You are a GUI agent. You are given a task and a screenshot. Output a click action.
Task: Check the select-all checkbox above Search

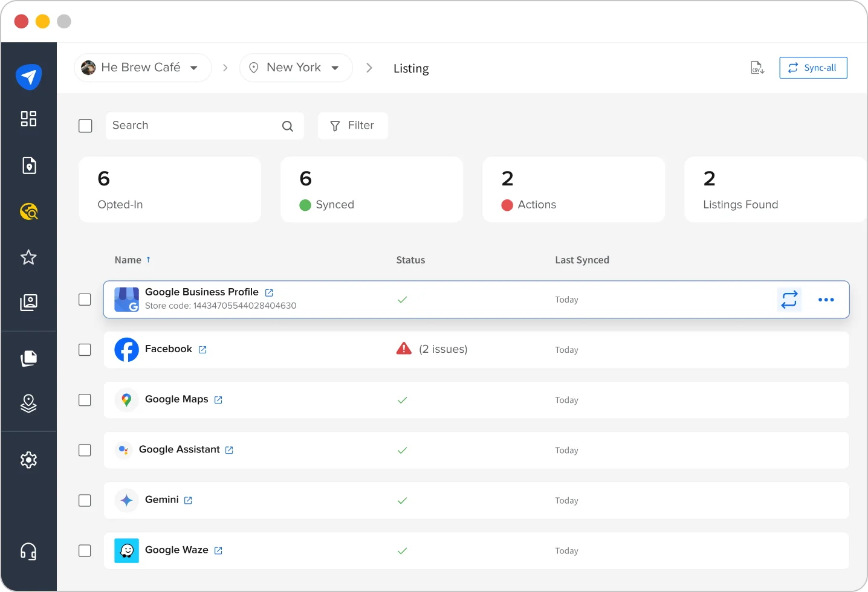tap(85, 126)
